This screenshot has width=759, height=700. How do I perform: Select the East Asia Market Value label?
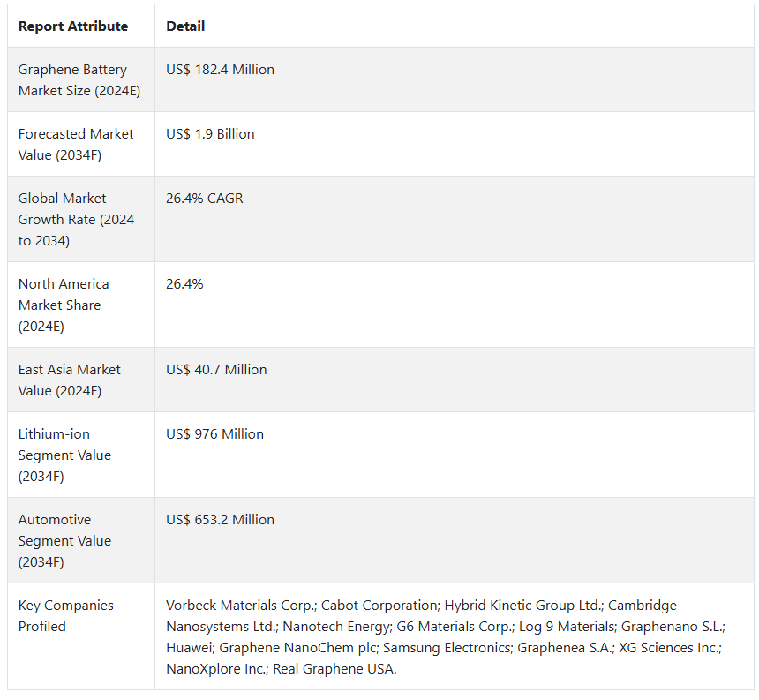click(x=70, y=380)
